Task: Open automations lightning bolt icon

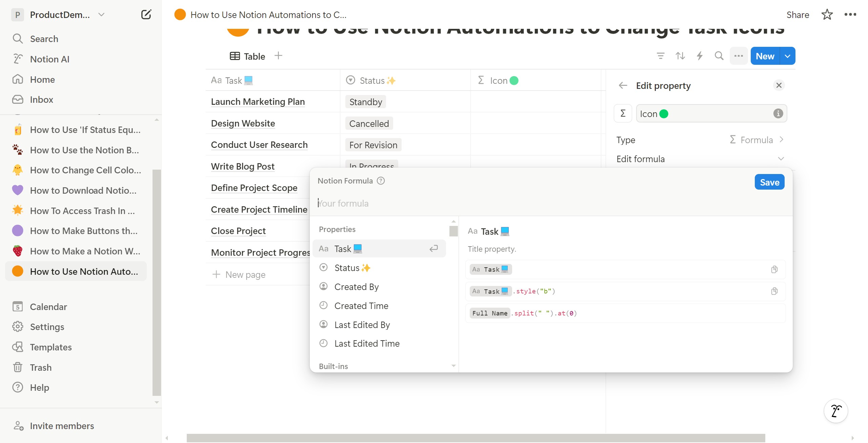Action: [700, 56]
